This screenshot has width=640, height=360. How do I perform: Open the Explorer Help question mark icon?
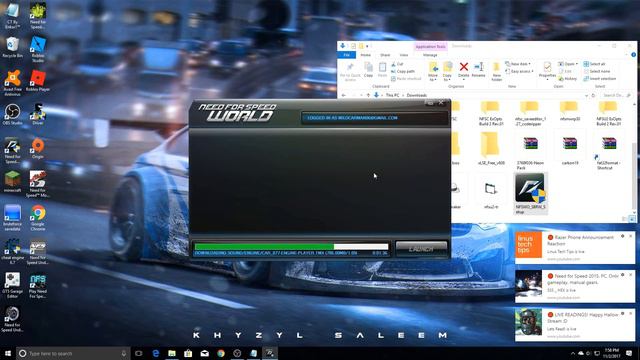point(633,55)
